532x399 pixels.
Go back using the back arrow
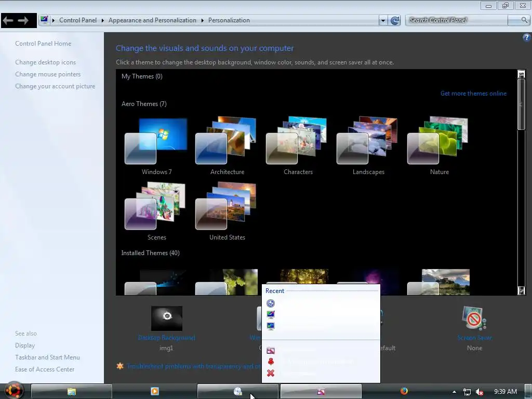tap(8, 21)
